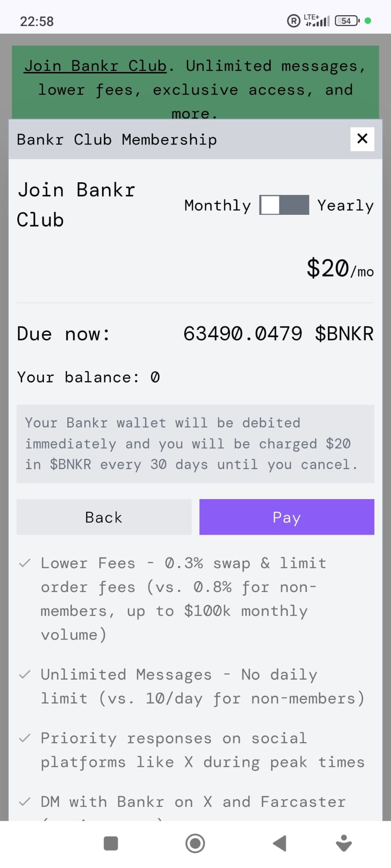Screen dimensions: 391x868
Task: Tap the checkmark beside Unlimited Messages
Action: (x=25, y=674)
